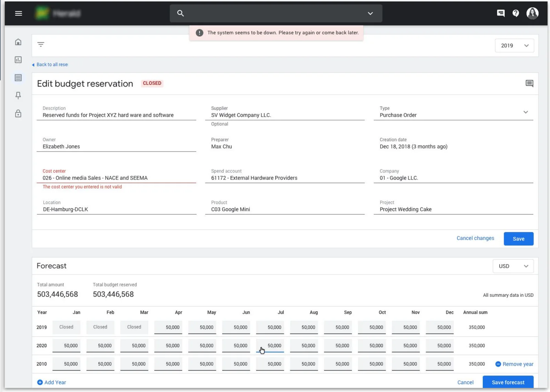Go to Home in the sidebar

18,42
